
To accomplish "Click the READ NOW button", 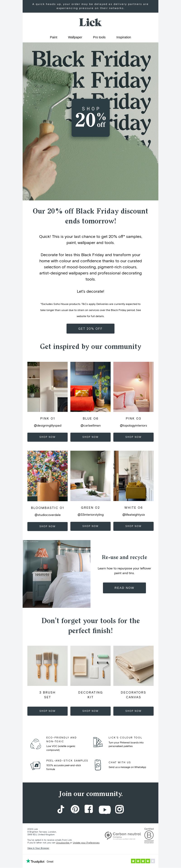I will [124, 588].
